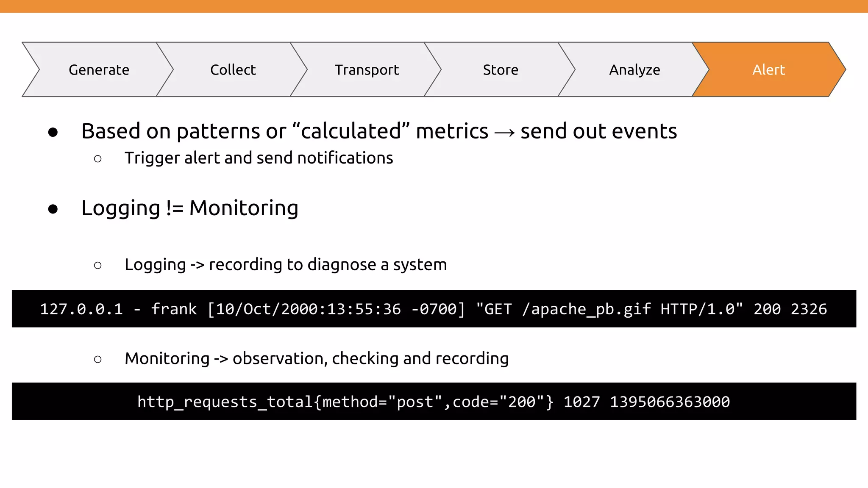
Task: Select the Analyze pipeline stage
Action: (x=634, y=69)
